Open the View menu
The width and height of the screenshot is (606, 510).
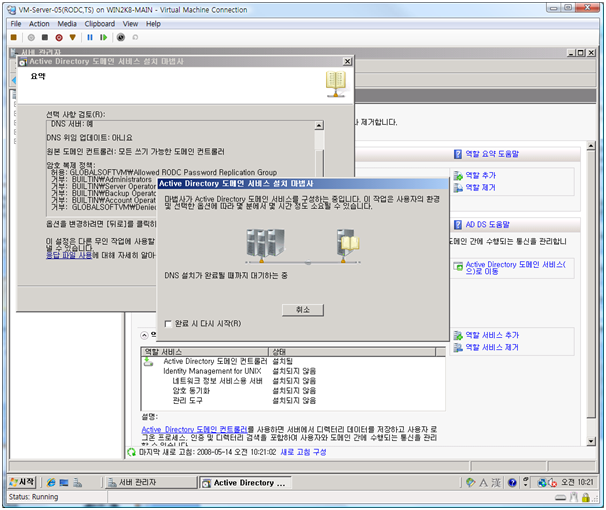click(x=130, y=24)
